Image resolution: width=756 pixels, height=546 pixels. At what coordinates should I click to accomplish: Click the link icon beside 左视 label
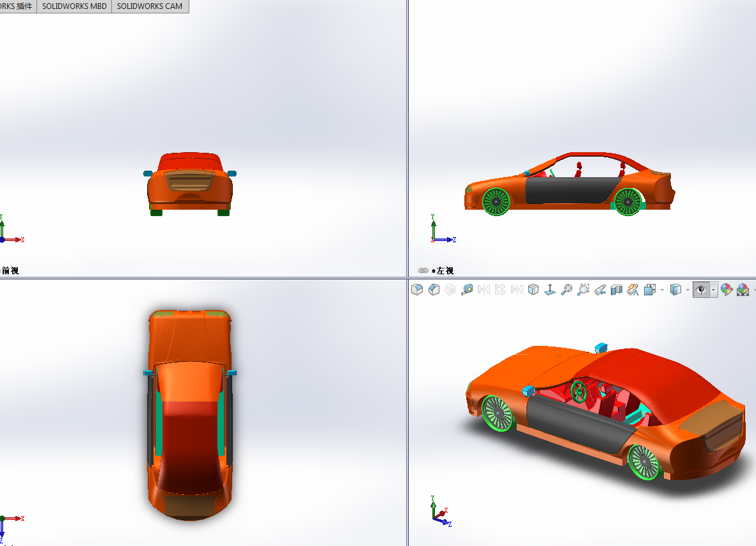(x=423, y=270)
